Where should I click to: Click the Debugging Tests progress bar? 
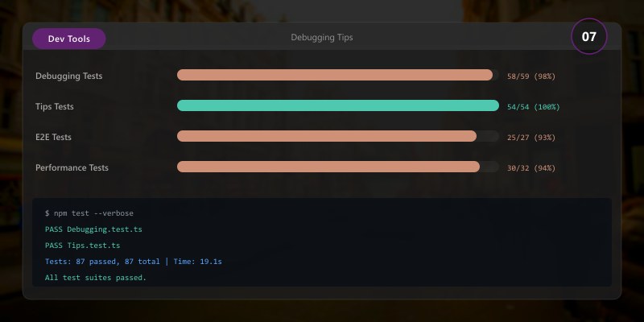(337, 75)
